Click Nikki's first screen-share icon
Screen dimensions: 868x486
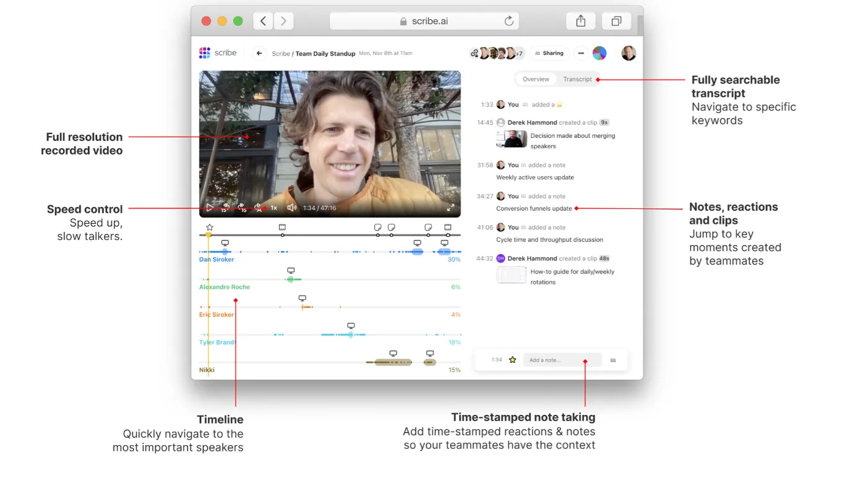pos(393,354)
